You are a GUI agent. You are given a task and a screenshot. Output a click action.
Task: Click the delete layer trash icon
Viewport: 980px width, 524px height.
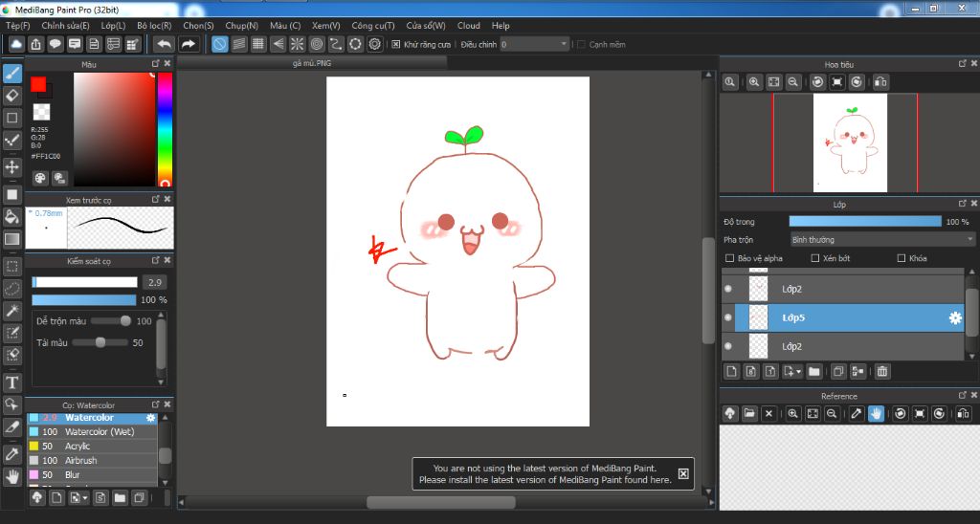click(x=881, y=372)
